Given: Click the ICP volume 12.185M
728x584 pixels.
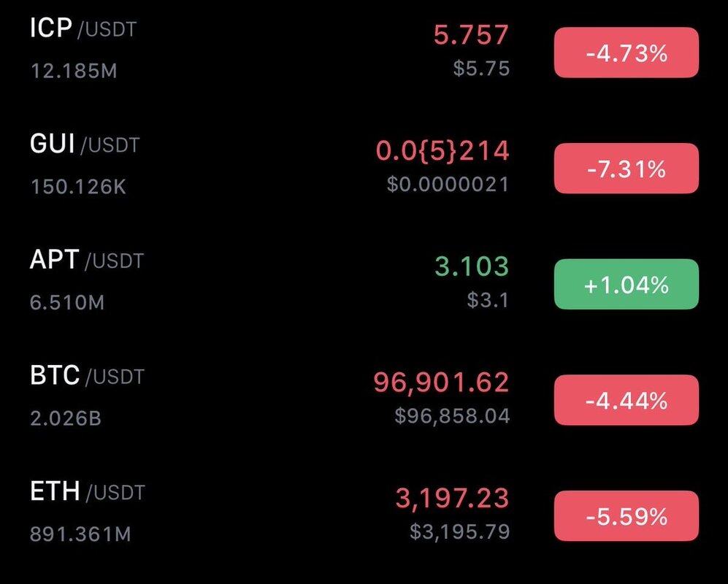Looking at the screenshot, I should click(x=74, y=71).
